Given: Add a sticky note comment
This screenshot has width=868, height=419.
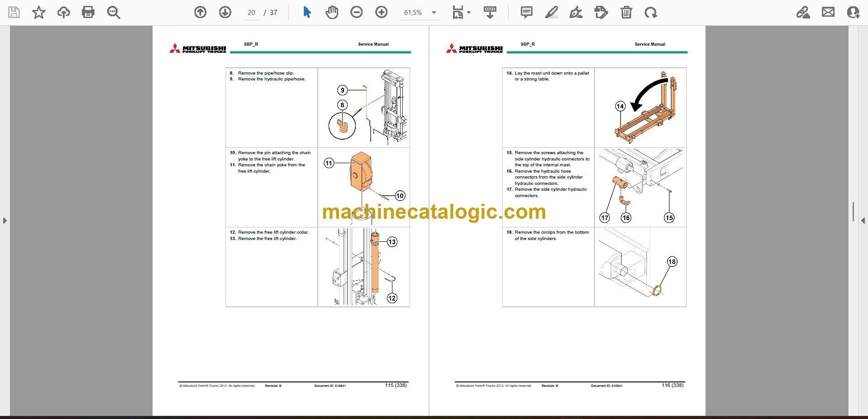Looking at the screenshot, I should [527, 12].
